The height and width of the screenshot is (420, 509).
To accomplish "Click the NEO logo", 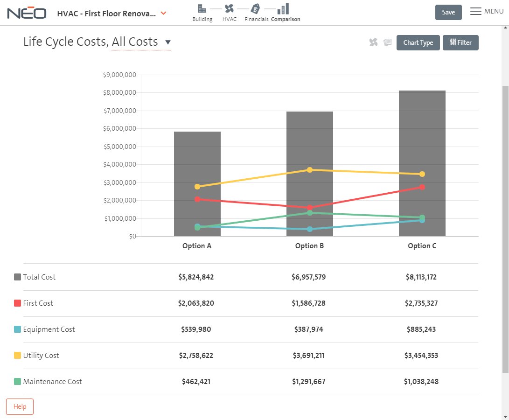I will 27,13.
